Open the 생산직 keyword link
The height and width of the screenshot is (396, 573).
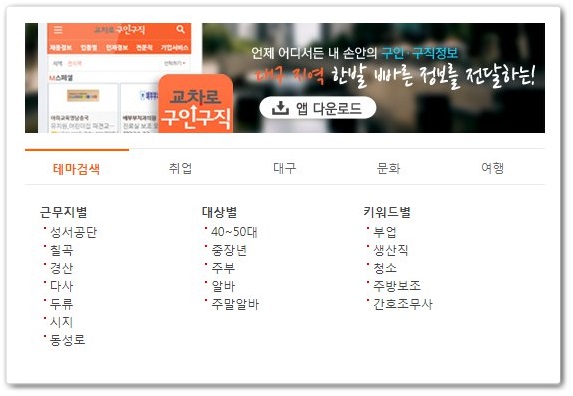click(x=391, y=250)
